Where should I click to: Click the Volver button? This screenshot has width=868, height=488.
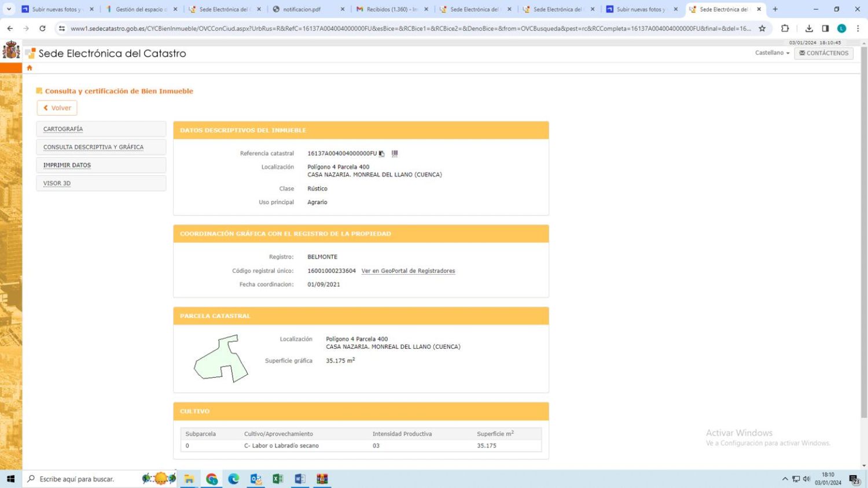pos(57,108)
